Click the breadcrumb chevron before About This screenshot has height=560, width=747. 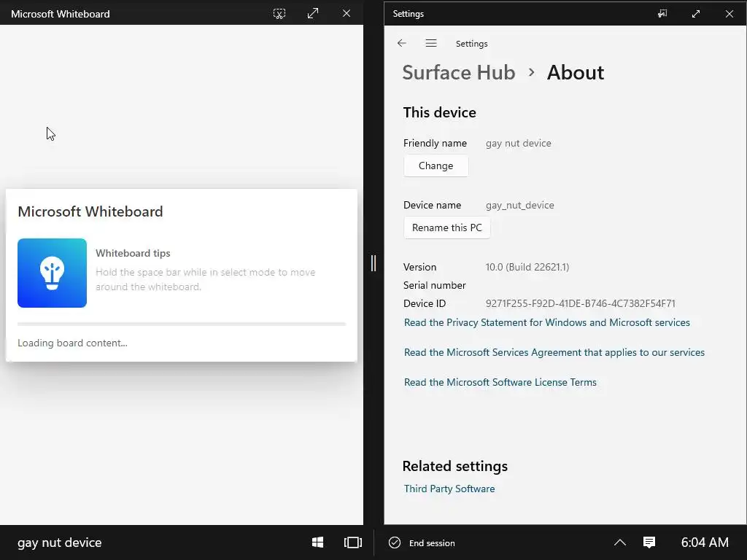pos(531,72)
